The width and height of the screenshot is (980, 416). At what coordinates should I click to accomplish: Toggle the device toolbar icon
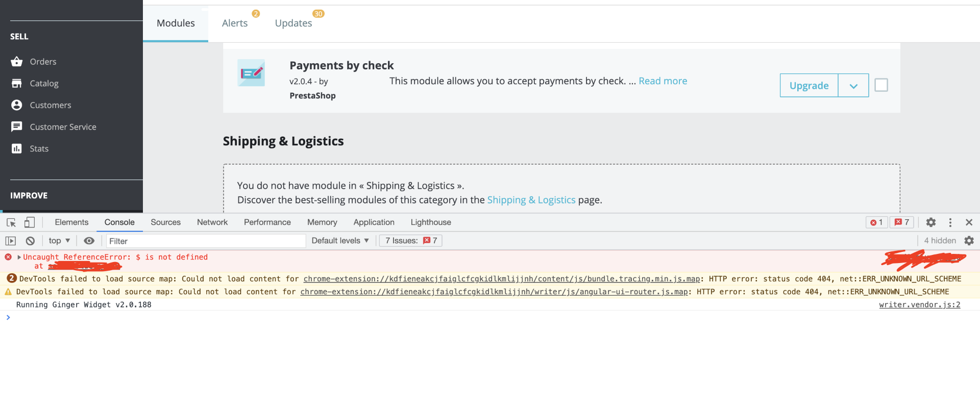point(30,222)
